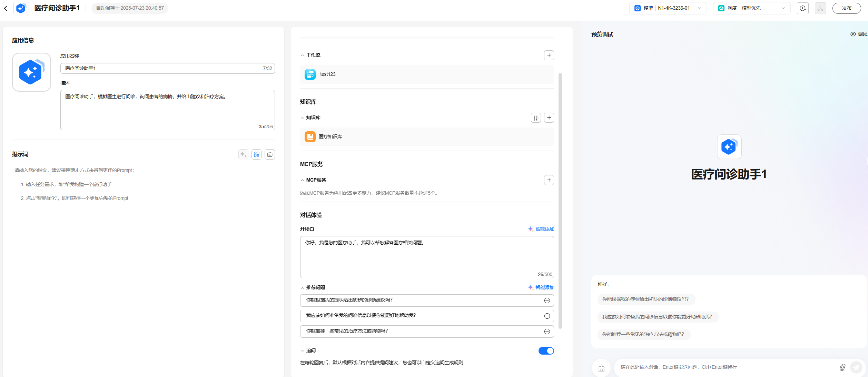The width and height of the screenshot is (868, 377).
Task: Click the 发布 publish button
Action: pos(846,8)
